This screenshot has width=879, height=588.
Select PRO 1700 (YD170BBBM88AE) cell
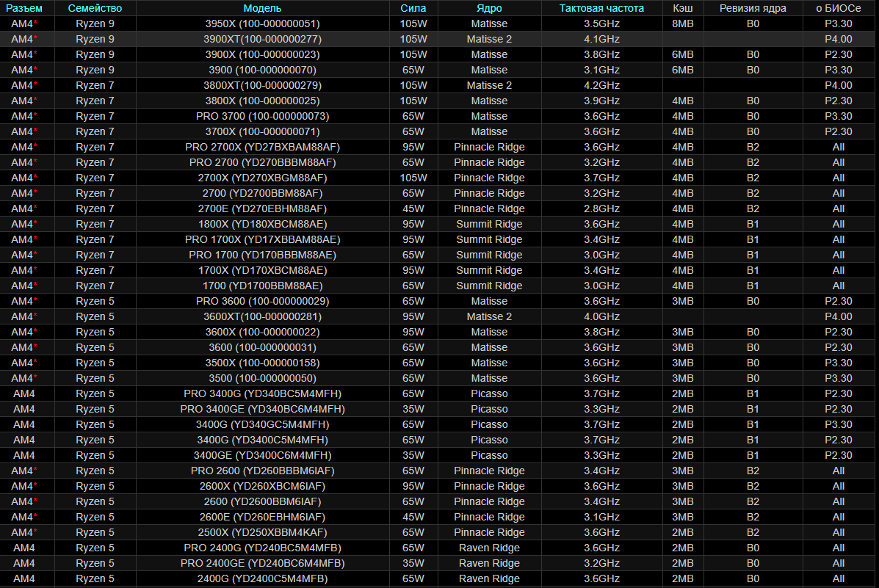pyautogui.click(x=262, y=255)
